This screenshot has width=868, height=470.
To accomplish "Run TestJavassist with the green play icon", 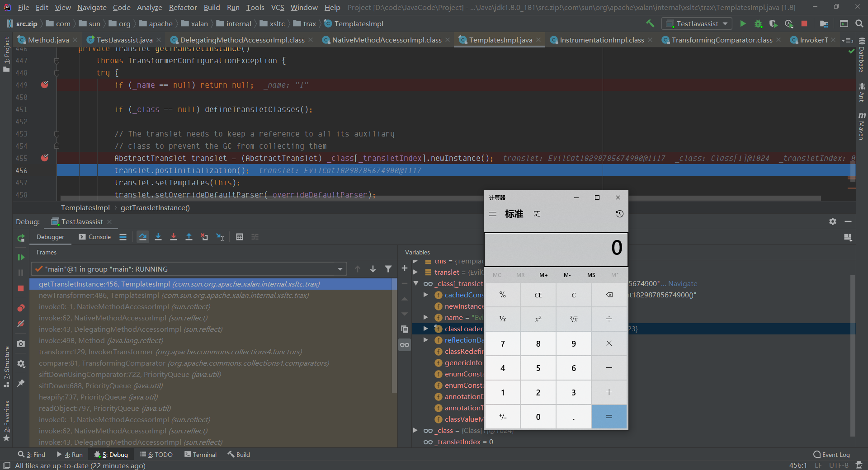I will click(x=743, y=23).
